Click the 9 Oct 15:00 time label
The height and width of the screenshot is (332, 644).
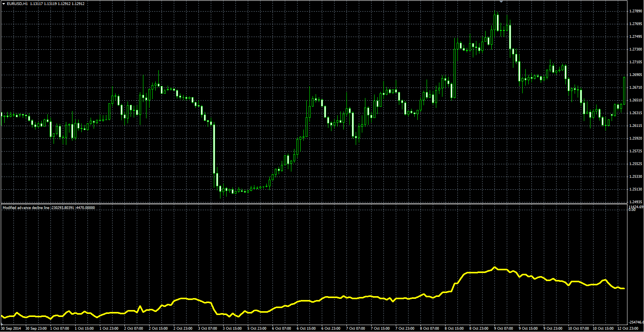click(x=528, y=329)
